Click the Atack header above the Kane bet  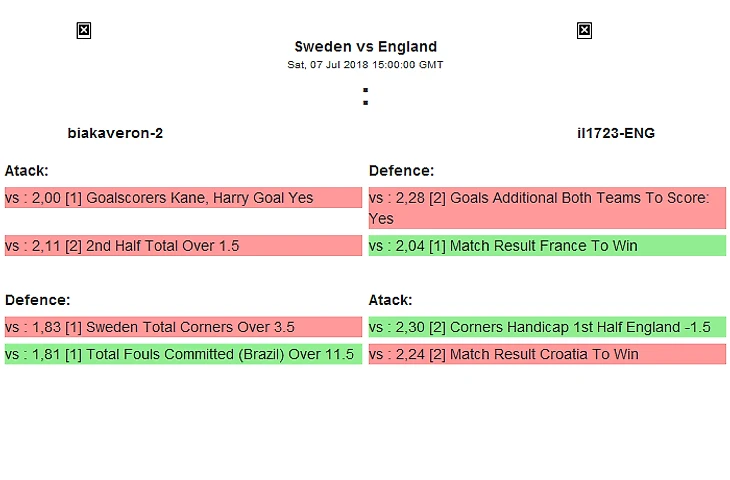(x=26, y=171)
